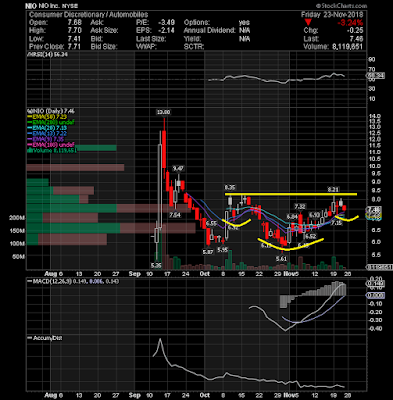Click the 200M volume axis label
The width and height of the screenshot is (393, 400).
[17, 218]
